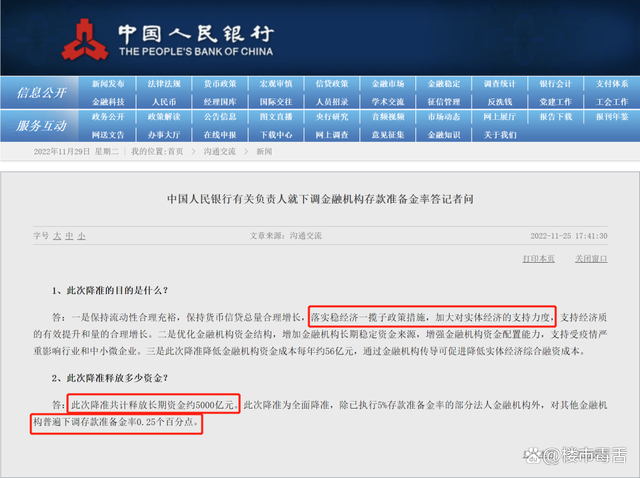
Task: Click the 关于我们 navigation link
Action: pyautogui.click(x=500, y=133)
